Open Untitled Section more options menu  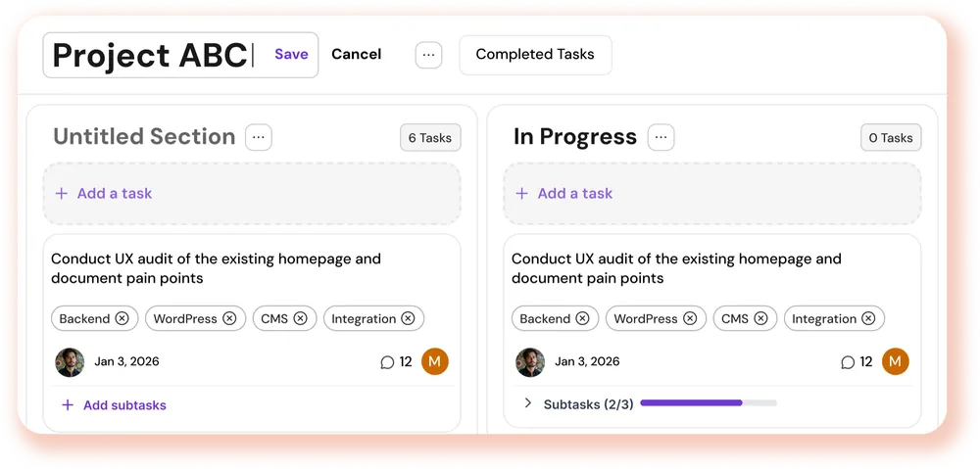(259, 137)
